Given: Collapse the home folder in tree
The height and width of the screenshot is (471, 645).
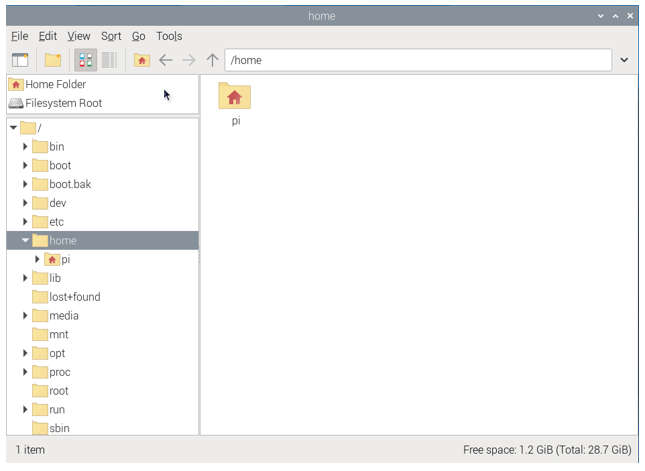Looking at the screenshot, I should pyautogui.click(x=25, y=240).
